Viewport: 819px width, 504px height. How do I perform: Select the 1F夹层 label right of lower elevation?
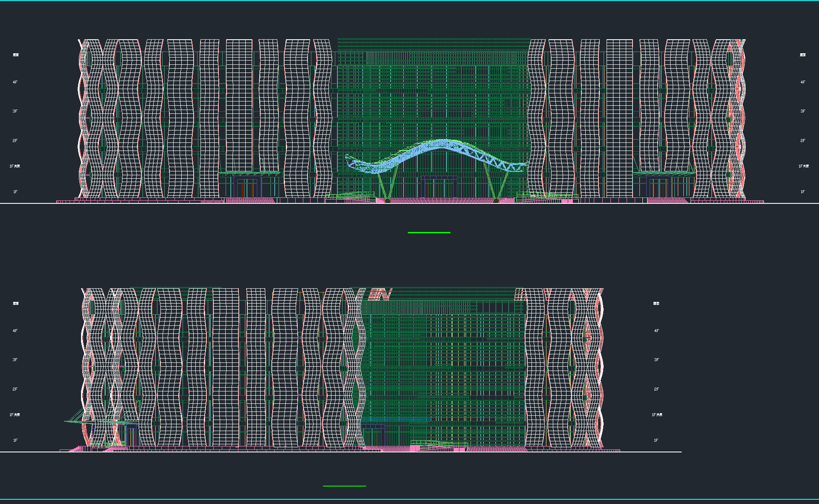click(x=657, y=415)
